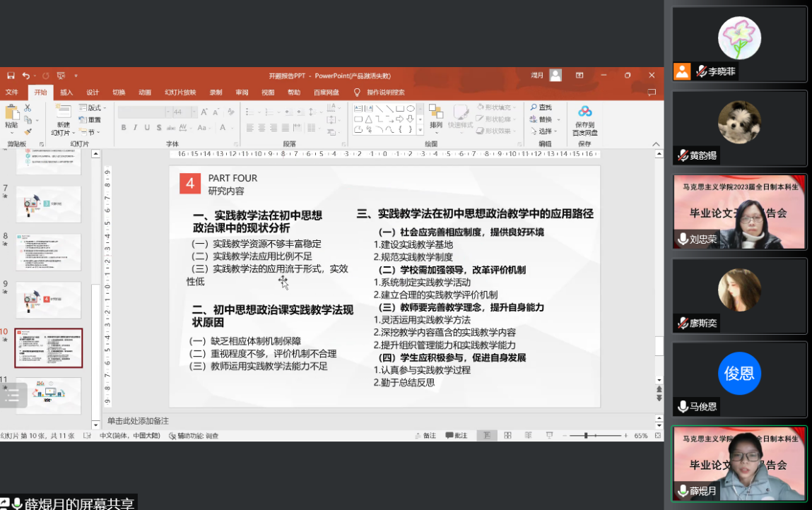Click the Undo arrow icon
812x510 pixels.
26,76
